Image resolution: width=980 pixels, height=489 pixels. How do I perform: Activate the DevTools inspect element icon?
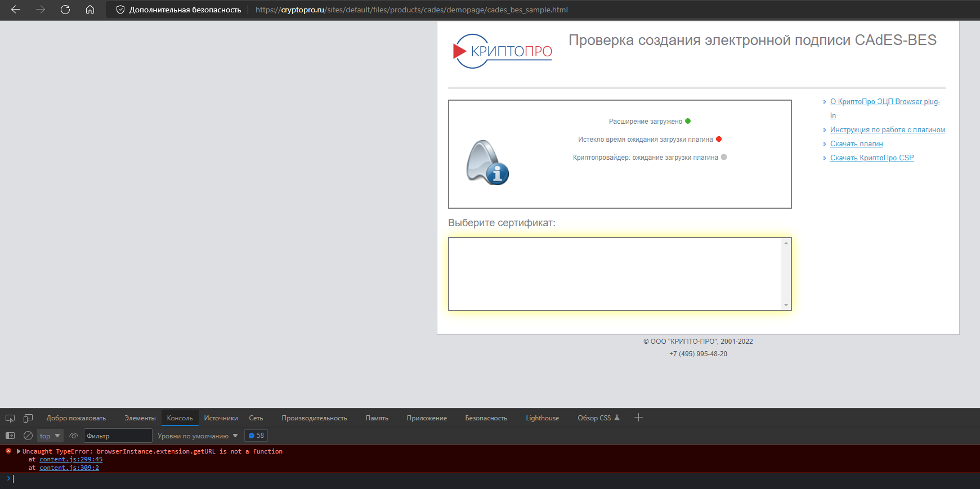point(10,418)
